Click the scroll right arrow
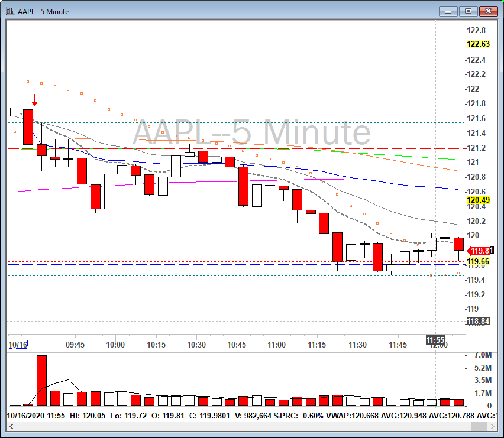Viewport: 504px width, 438px height. (x=492, y=426)
